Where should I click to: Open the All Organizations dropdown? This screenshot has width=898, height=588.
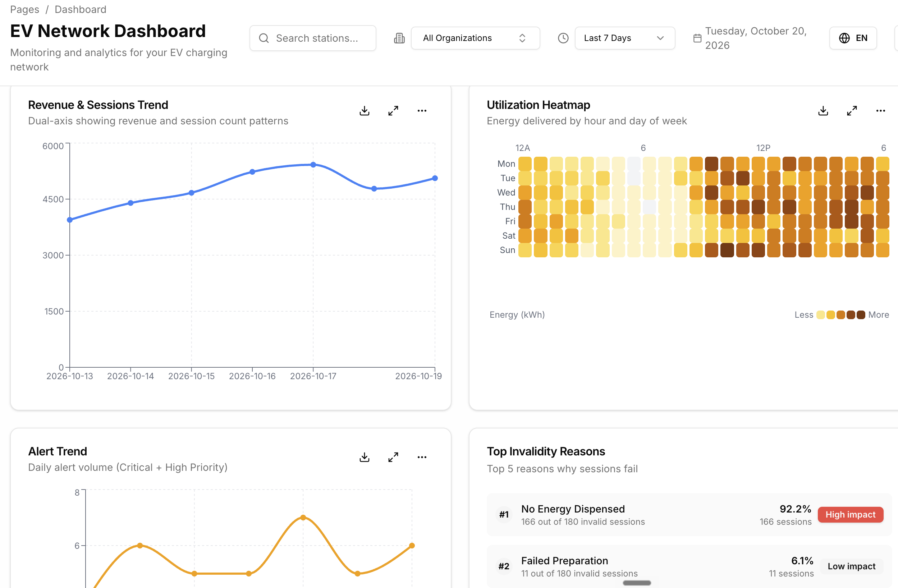[x=475, y=38]
